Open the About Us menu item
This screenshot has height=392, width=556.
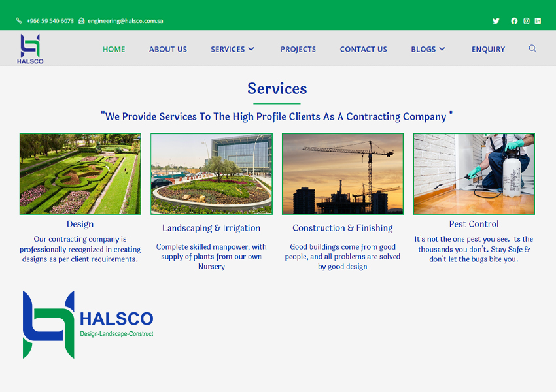tap(168, 49)
